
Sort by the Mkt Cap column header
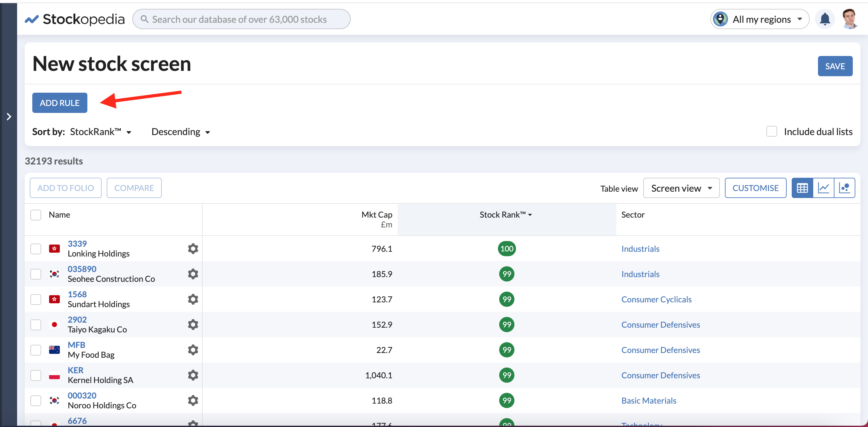point(377,214)
